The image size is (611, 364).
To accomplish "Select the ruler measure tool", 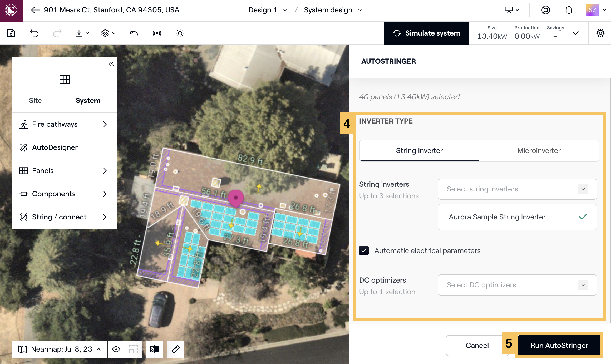I will click(x=176, y=349).
